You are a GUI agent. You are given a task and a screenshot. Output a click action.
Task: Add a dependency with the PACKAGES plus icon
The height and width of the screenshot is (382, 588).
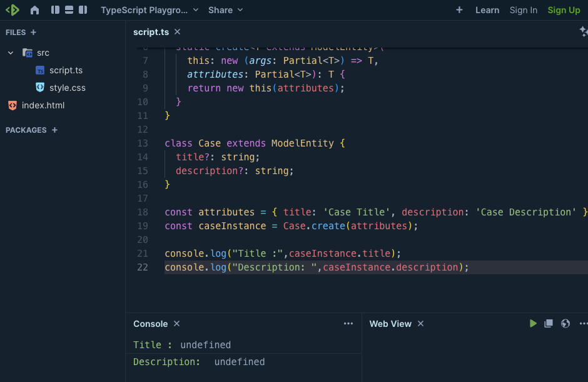pyautogui.click(x=54, y=130)
